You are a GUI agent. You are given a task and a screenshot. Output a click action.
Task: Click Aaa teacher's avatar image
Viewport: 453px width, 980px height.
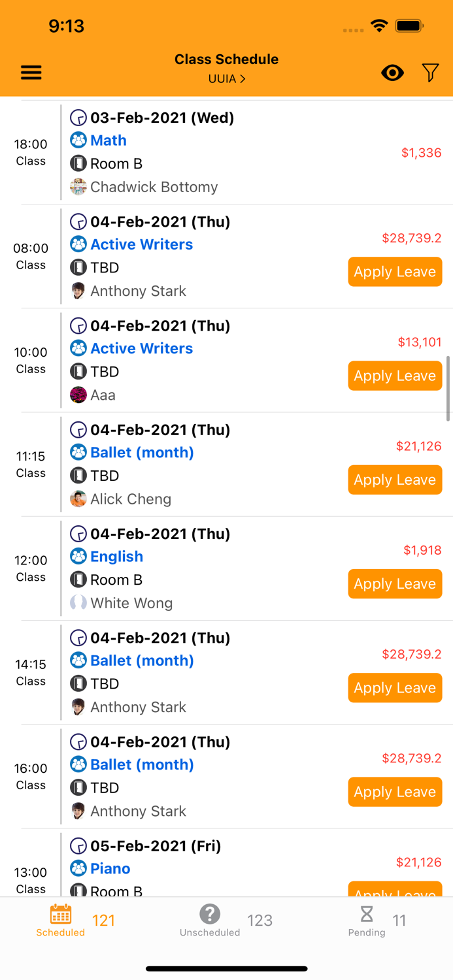[x=78, y=395]
